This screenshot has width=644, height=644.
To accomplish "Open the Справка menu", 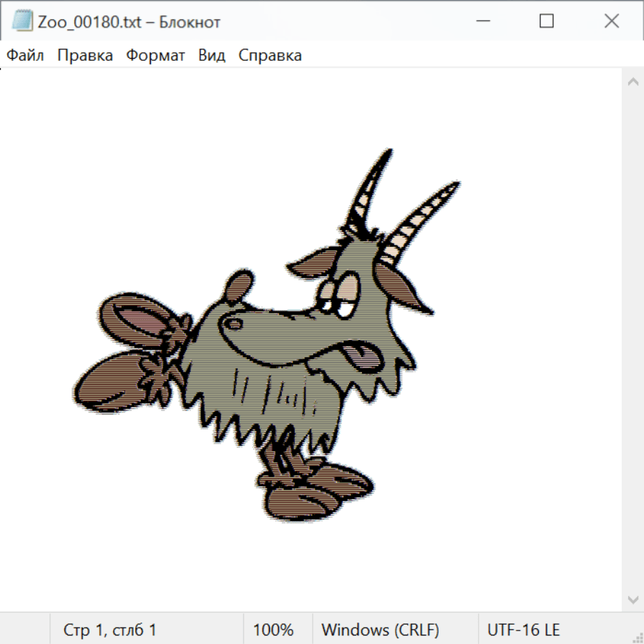I will click(x=270, y=55).
